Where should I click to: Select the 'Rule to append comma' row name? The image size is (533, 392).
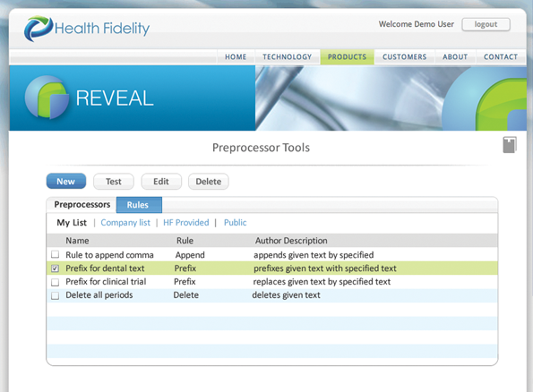pos(109,255)
